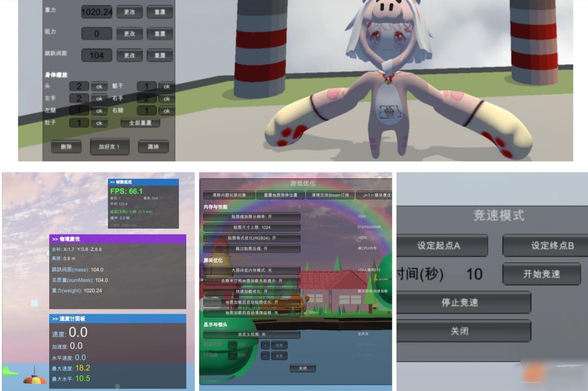Confirm 左腿 scale with its ok button
The height and width of the screenshot is (391, 588).
click(x=99, y=111)
